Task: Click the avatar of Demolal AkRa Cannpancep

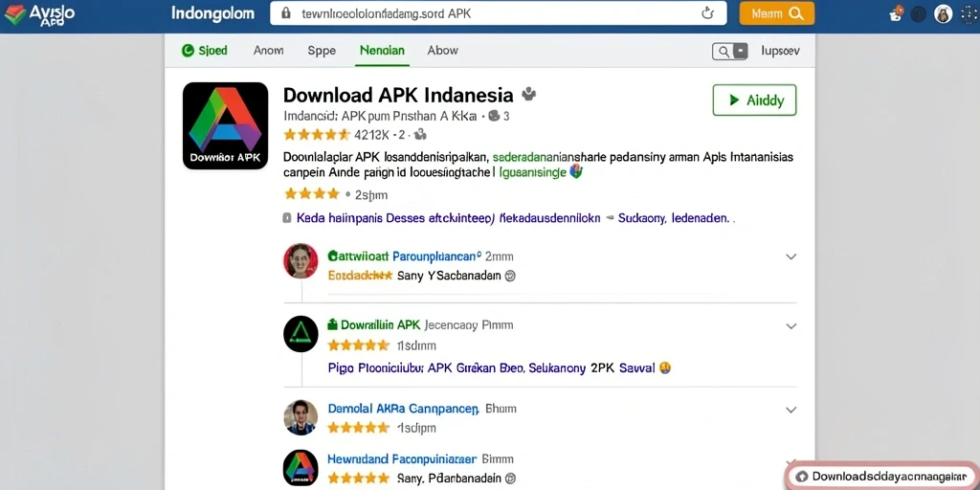Action: coord(301,417)
